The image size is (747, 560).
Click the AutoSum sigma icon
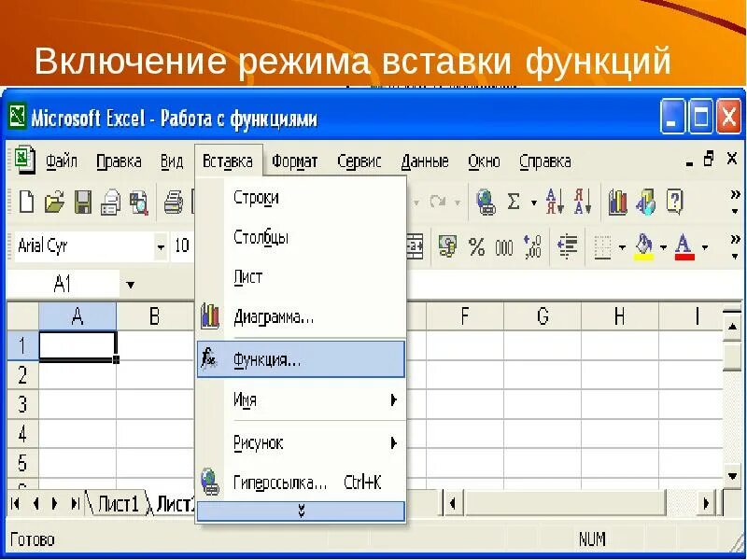[514, 202]
